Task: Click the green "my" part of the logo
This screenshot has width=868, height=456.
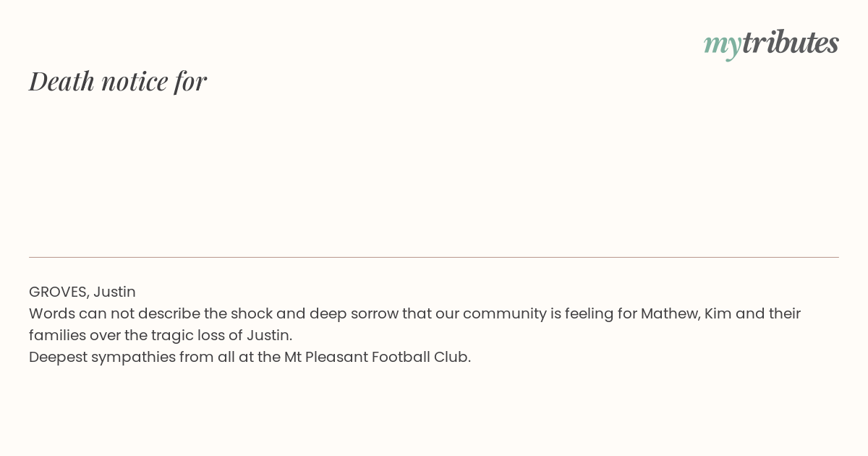Action: click(x=723, y=46)
